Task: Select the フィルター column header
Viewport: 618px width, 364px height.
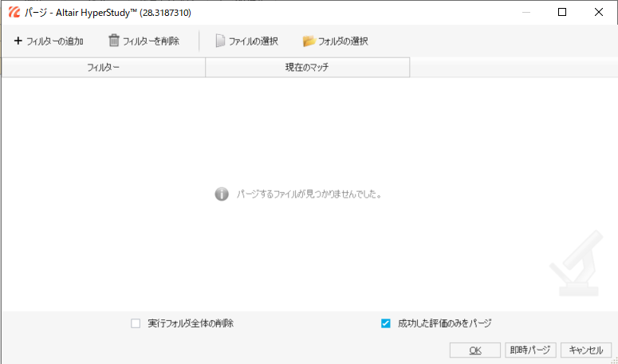Action: coord(104,68)
